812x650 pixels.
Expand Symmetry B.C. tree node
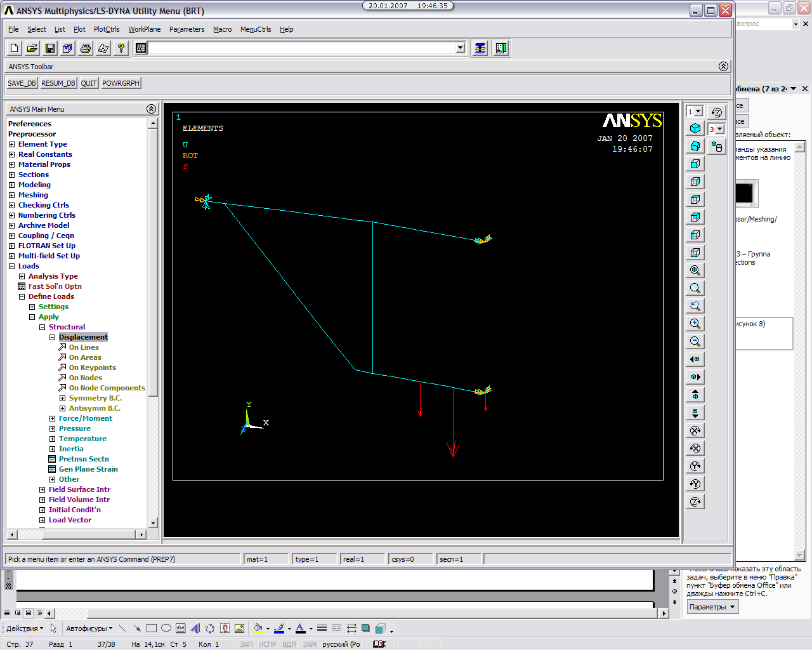pos(62,398)
